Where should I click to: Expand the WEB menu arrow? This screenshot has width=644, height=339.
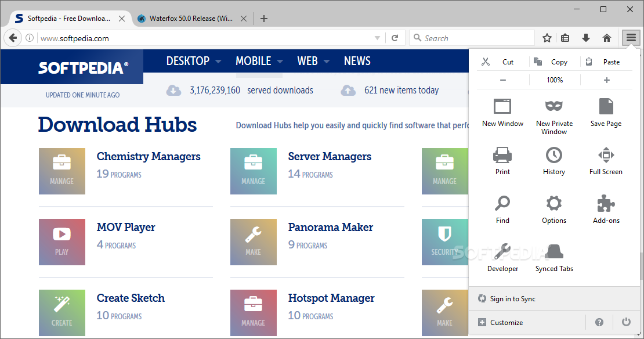tap(327, 62)
